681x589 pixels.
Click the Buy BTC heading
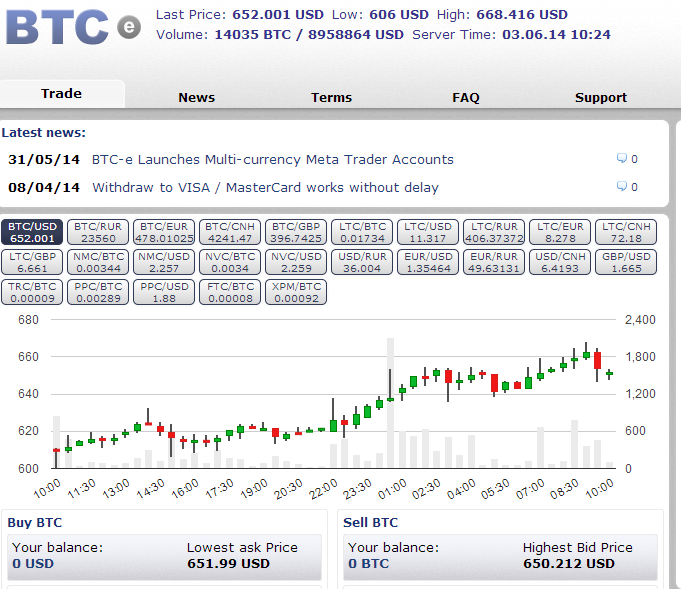pyautogui.click(x=35, y=523)
